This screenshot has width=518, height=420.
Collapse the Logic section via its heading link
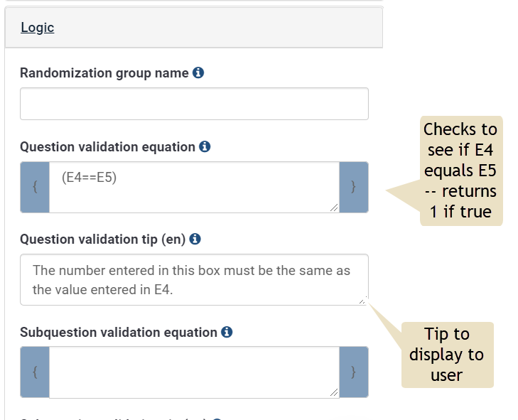tap(37, 28)
